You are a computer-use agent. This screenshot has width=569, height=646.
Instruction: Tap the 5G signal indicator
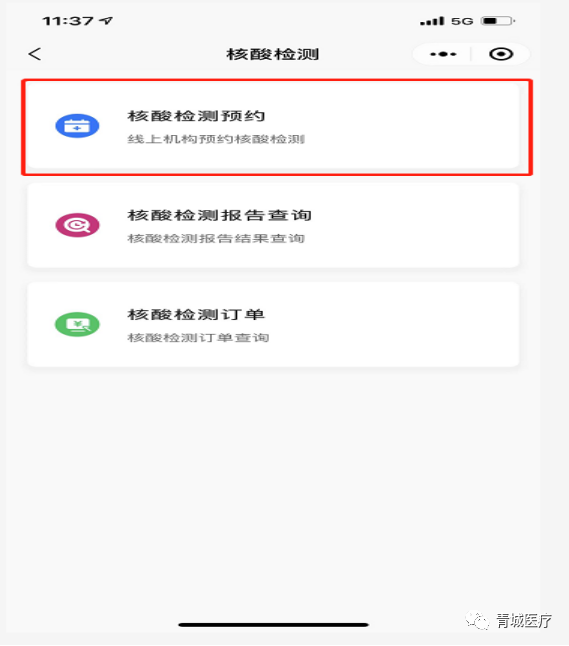[462, 21]
